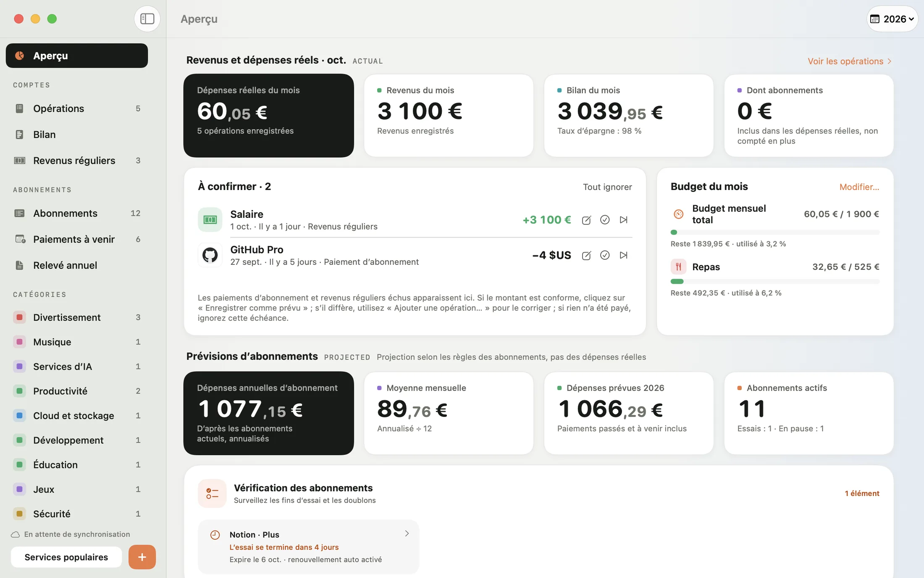Confirm GitHub Pro payment checkmark
The width and height of the screenshot is (924, 578).
pyautogui.click(x=605, y=255)
